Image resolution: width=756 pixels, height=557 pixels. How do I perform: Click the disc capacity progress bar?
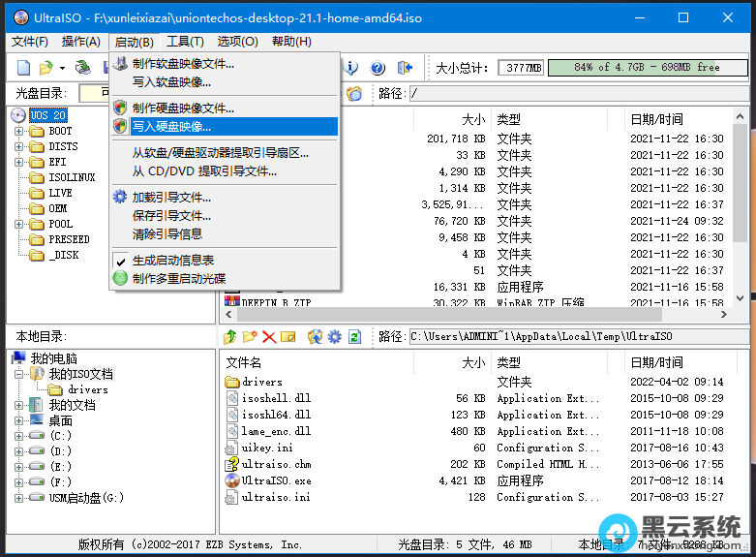coord(647,68)
